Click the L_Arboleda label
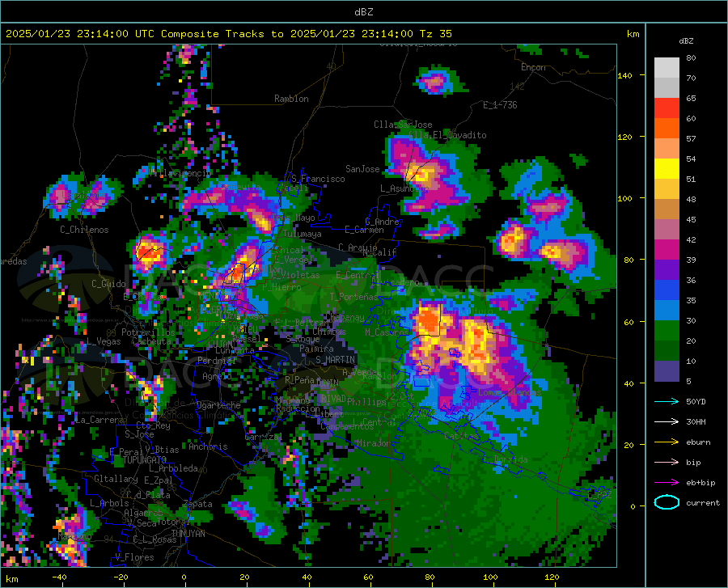The height and width of the screenshot is (588, 728). (x=173, y=468)
